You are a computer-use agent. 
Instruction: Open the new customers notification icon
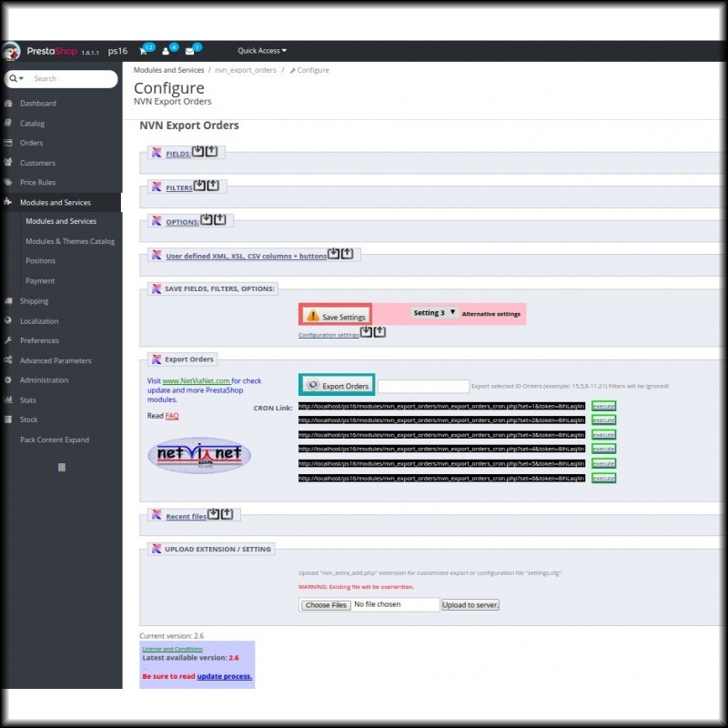(166, 51)
